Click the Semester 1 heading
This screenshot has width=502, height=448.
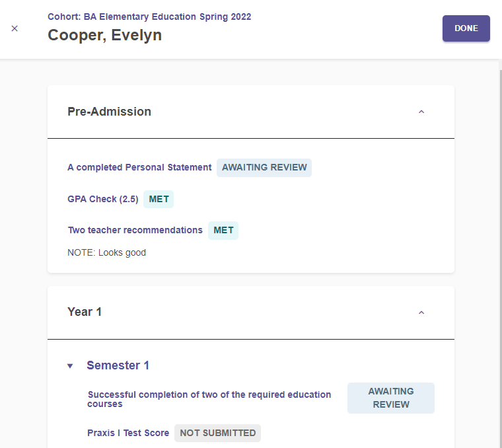coord(118,365)
